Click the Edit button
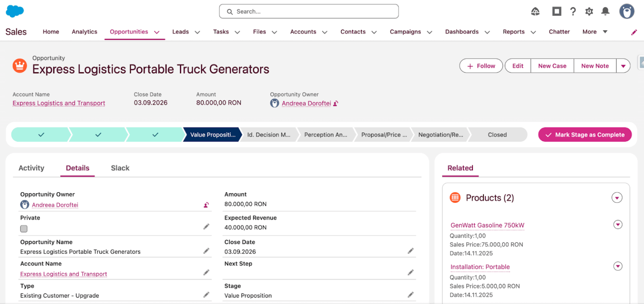The width and height of the screenshot is (644, 304). click(518, 66)
